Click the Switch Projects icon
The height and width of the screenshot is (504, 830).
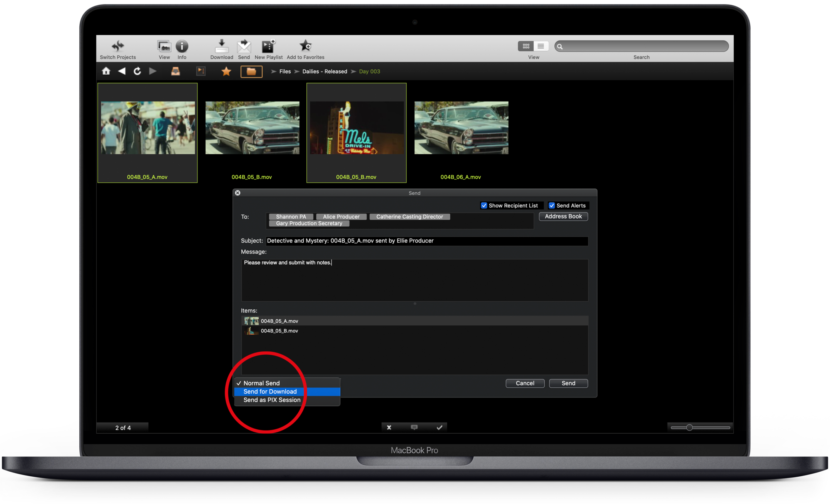tap(117, 46)
